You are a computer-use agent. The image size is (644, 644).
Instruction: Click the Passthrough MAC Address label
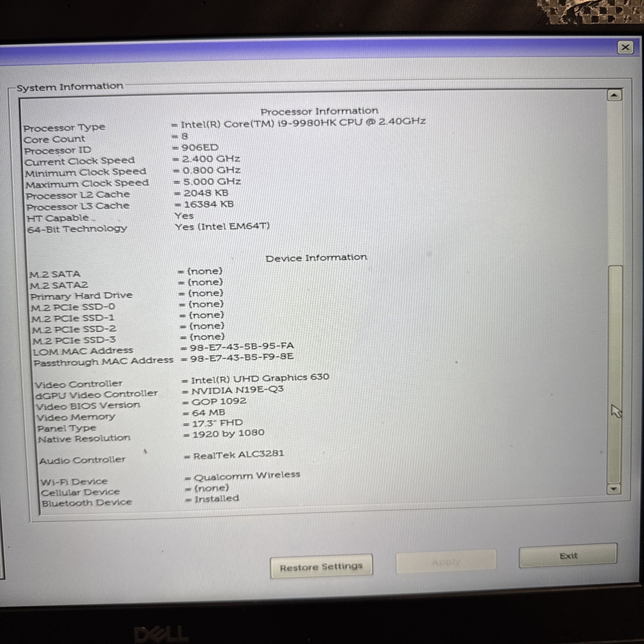coord(103,361)
